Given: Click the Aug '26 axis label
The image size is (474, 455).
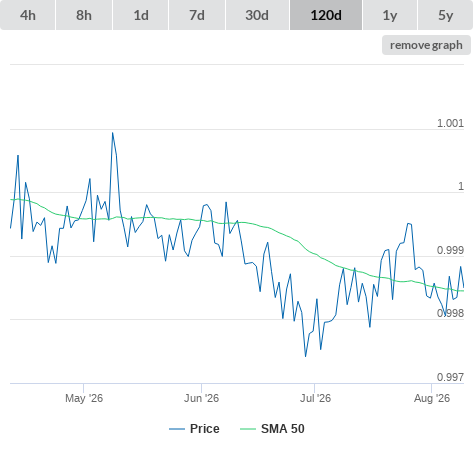Looking at the screenshot, I should click(x=432, y=398).
